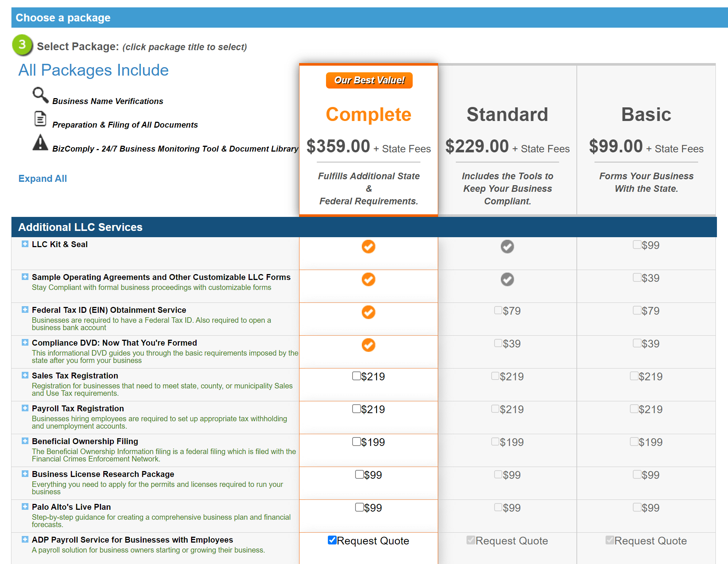
Task: Expand Payroll Tax Registration details
Action: 25,408
